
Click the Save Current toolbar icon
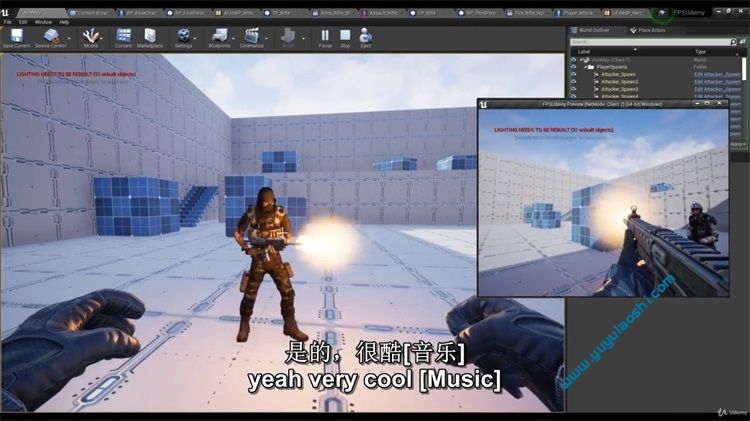point(16,36)
